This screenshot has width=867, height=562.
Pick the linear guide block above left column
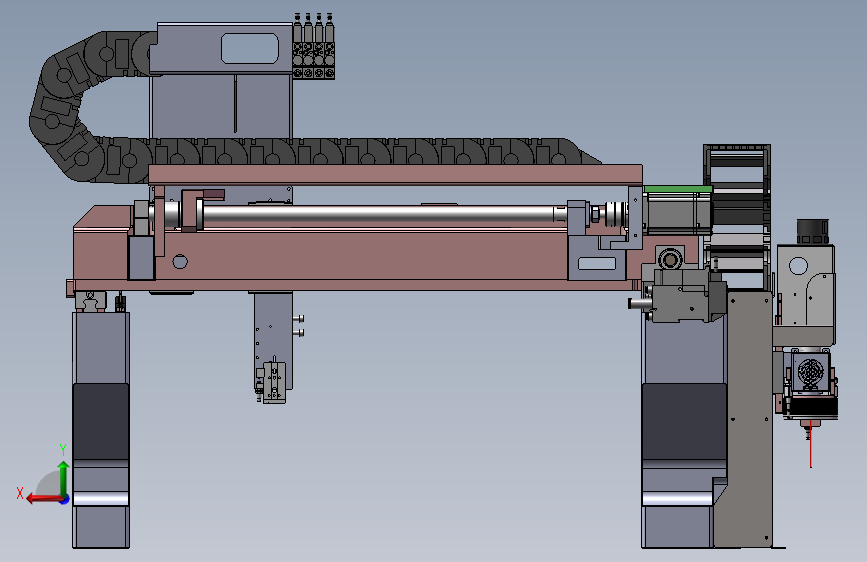click(90, 301)
